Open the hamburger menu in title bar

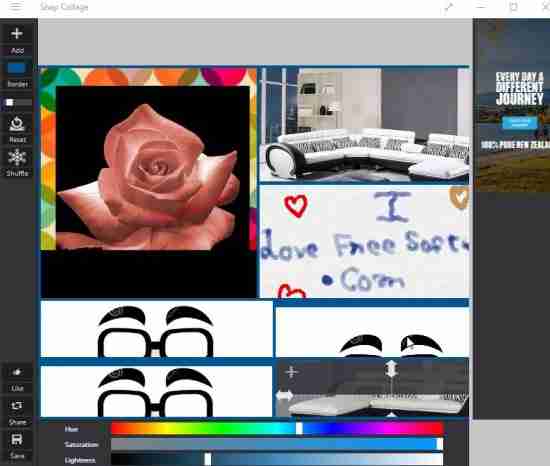point(15,6)
